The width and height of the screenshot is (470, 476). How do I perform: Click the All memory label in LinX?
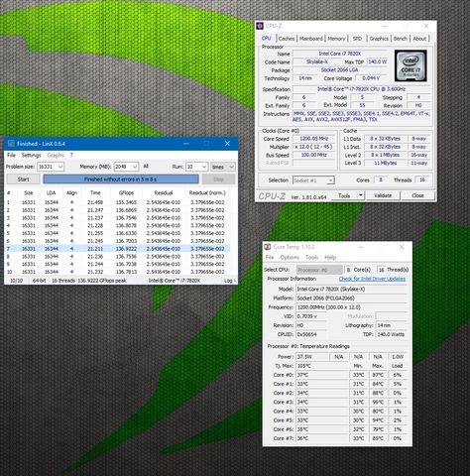coord(146,167)
